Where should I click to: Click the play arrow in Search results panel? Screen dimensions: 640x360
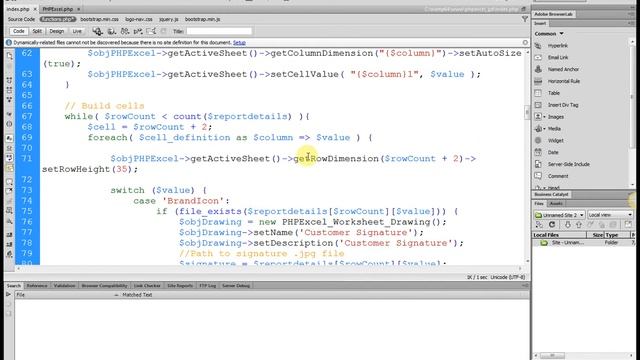click(8, 294)
